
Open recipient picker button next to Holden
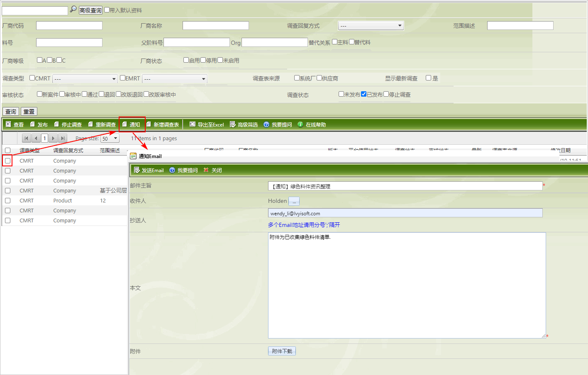(x=294, y=201)
